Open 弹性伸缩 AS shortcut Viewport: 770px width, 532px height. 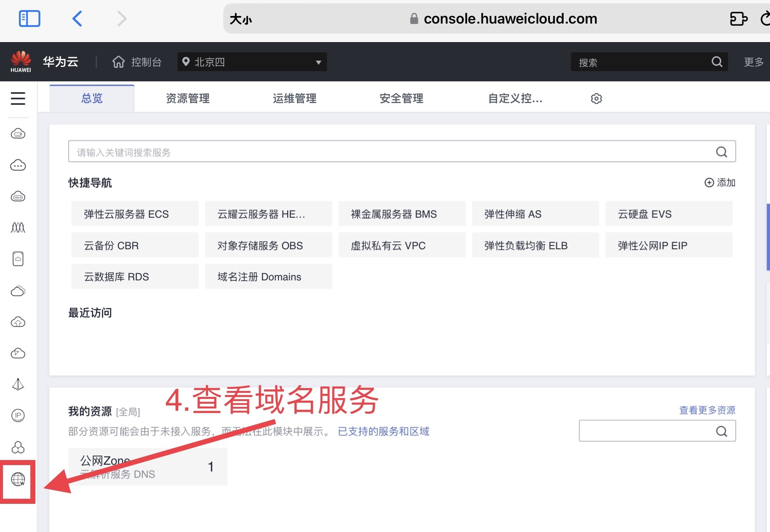(535, 214)
